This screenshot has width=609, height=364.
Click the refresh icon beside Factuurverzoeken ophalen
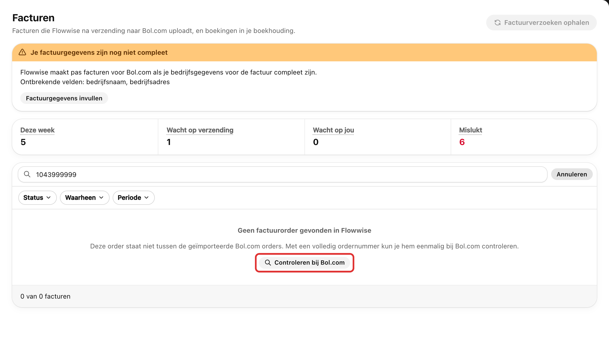coord(497,23)
